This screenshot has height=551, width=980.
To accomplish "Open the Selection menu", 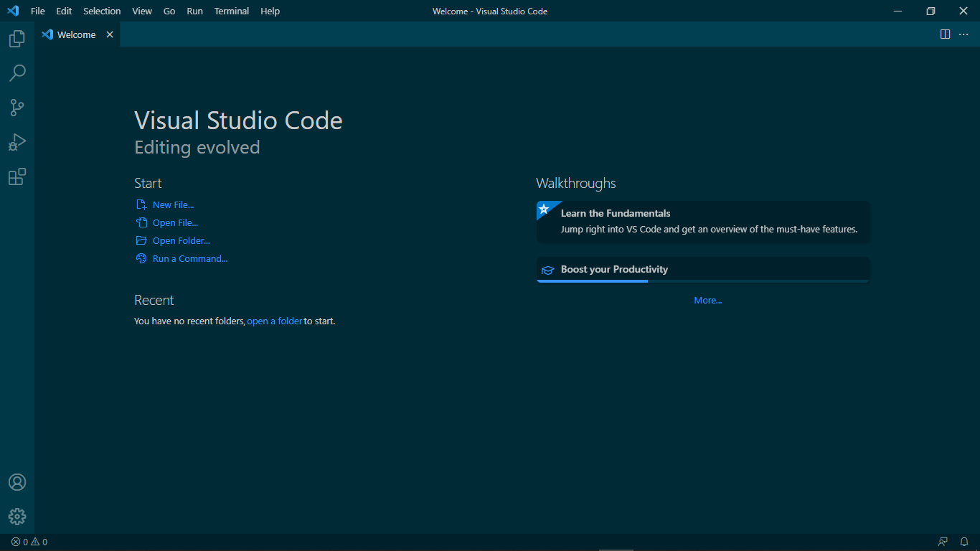I will (x=102, y=11).
